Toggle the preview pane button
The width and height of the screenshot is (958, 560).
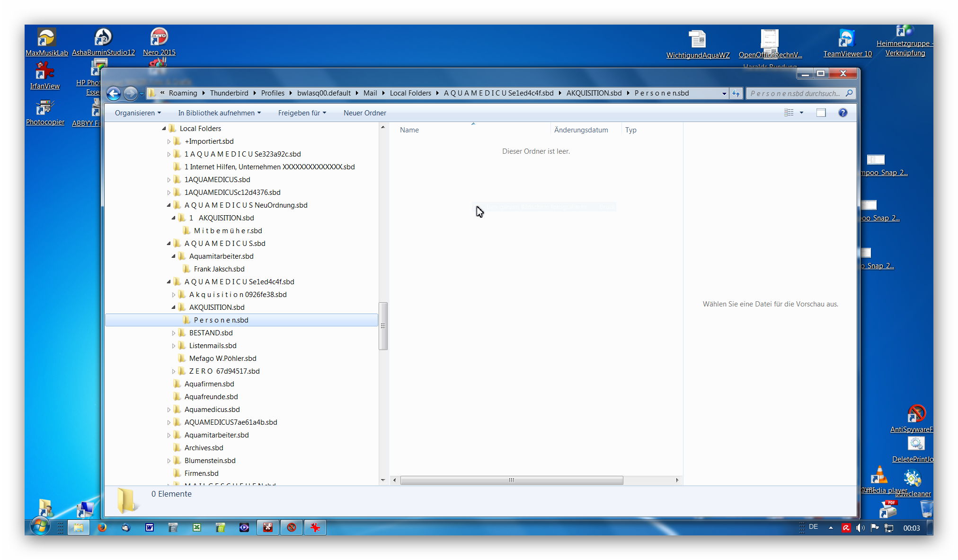coord(821,113)
